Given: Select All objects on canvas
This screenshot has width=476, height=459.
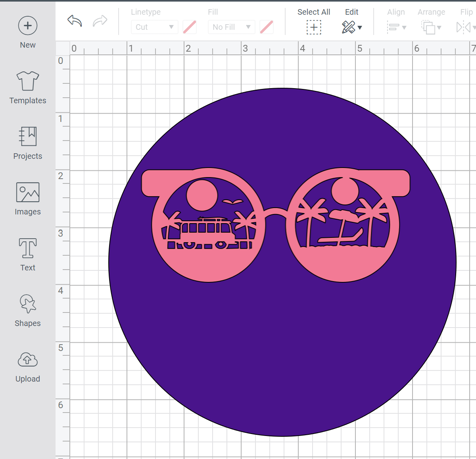Looking at the screenshot, I should pos(313,27).
